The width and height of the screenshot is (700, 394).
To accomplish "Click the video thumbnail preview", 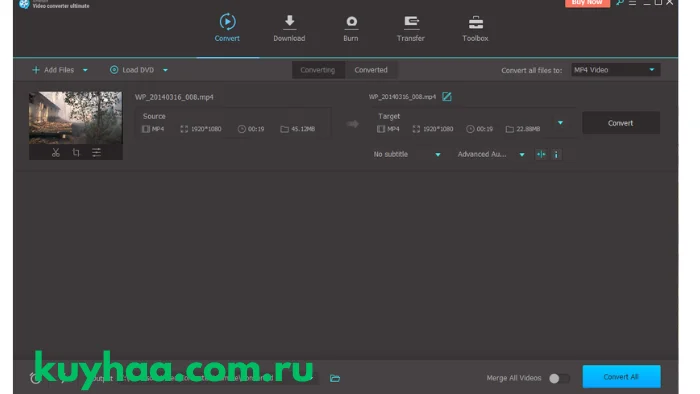I will 75,118.
